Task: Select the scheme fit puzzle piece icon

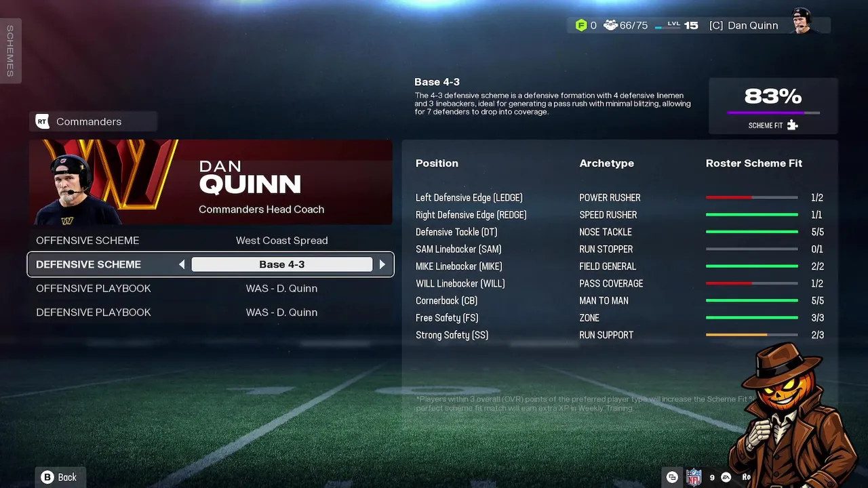Action: (x=792, y=125)
